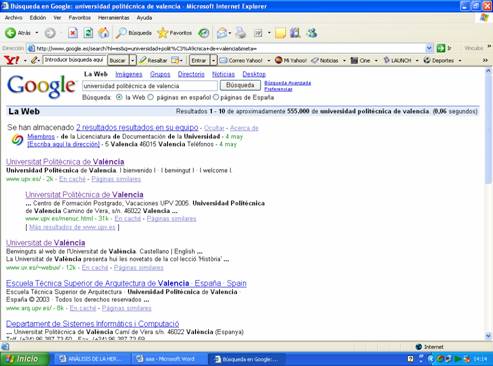Click the Refresh page icon
493x366 pixels.
(x=88, y=33)
